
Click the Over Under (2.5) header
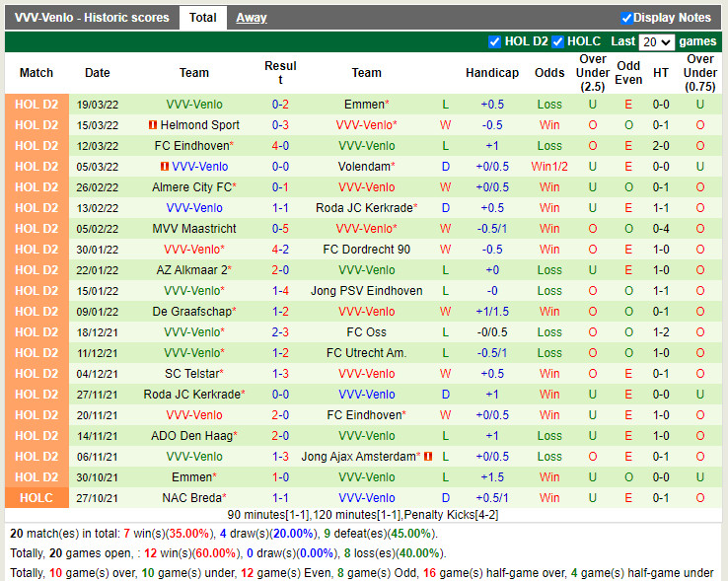pos(593,73)
